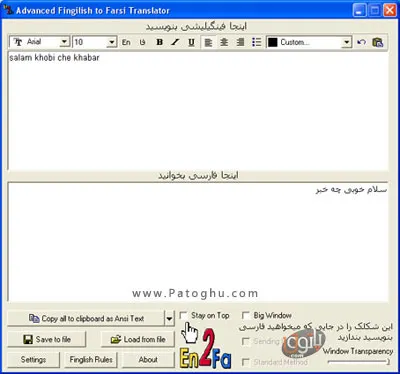This screenshot has height=374, width=400.
Task: Center align the text
Action: coord(224,42)
